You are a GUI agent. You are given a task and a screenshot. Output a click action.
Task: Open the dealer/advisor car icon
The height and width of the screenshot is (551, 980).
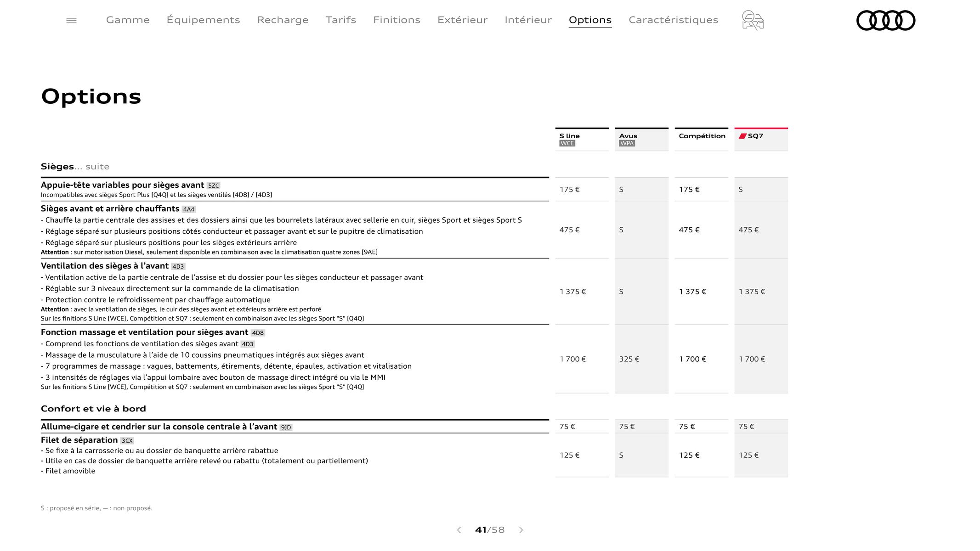[753, 20]
